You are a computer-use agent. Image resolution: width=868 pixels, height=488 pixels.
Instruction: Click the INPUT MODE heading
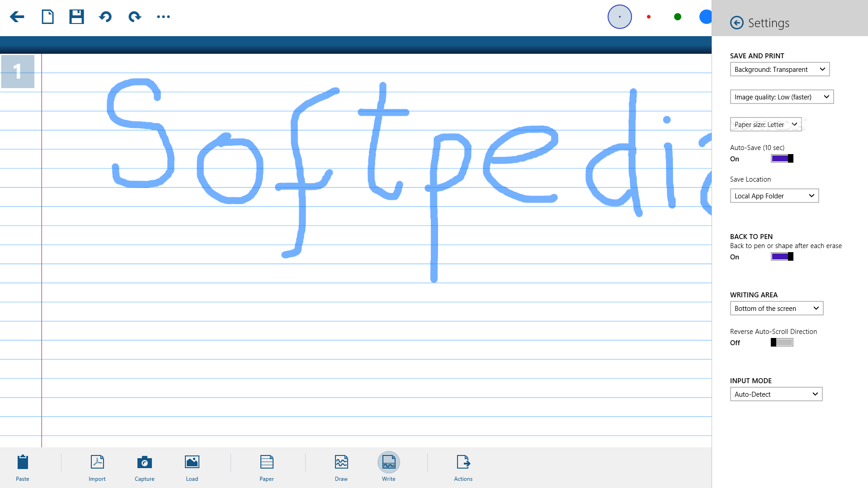point(751,381)
